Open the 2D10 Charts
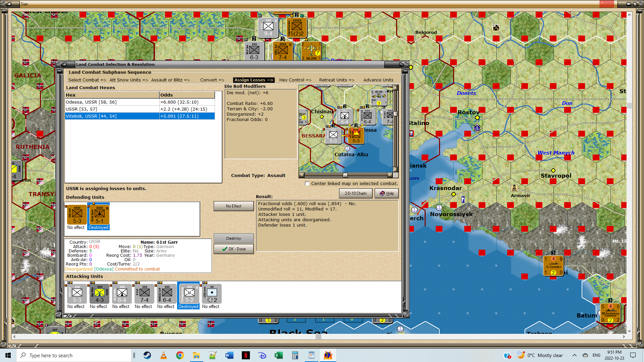 pos(356,193)
